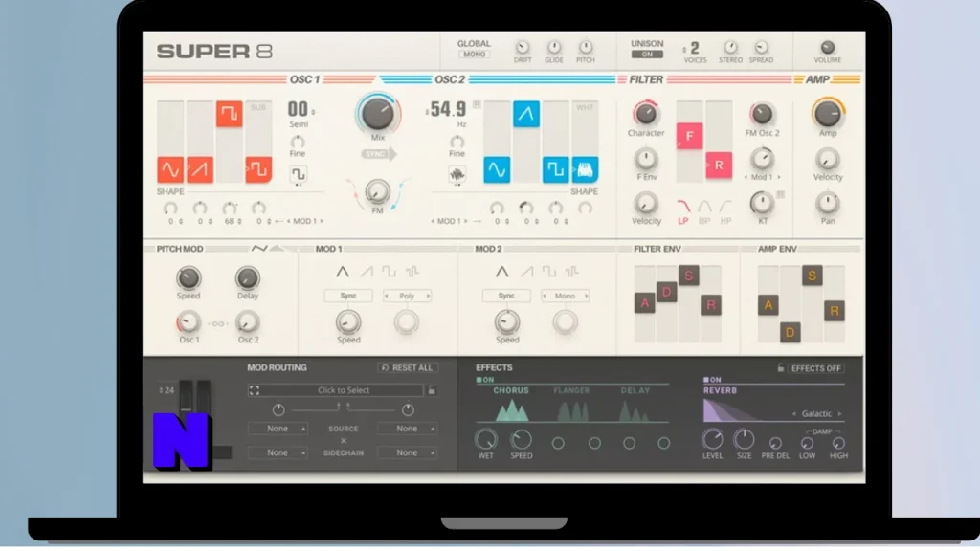Select triangle waveform for MOD 2
This screenshot has height=551, width=980.
tap(501, 272)
